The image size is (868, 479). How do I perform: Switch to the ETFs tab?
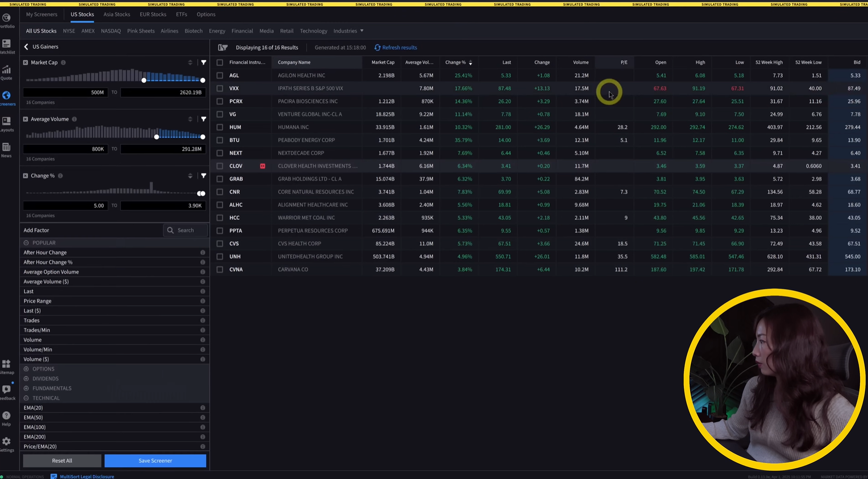pos(181,14)
